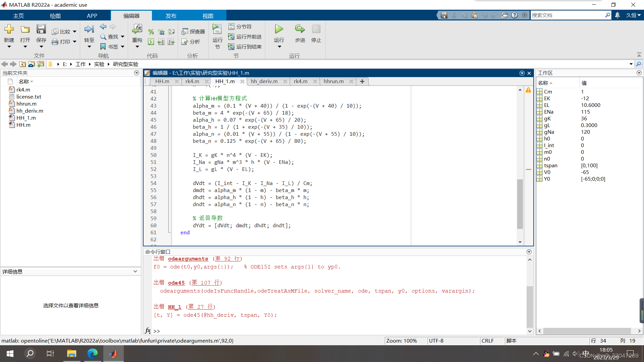Expand the details (详细信息) panel chevron
This screenshot has height=362, width=644.
[135, 271]
